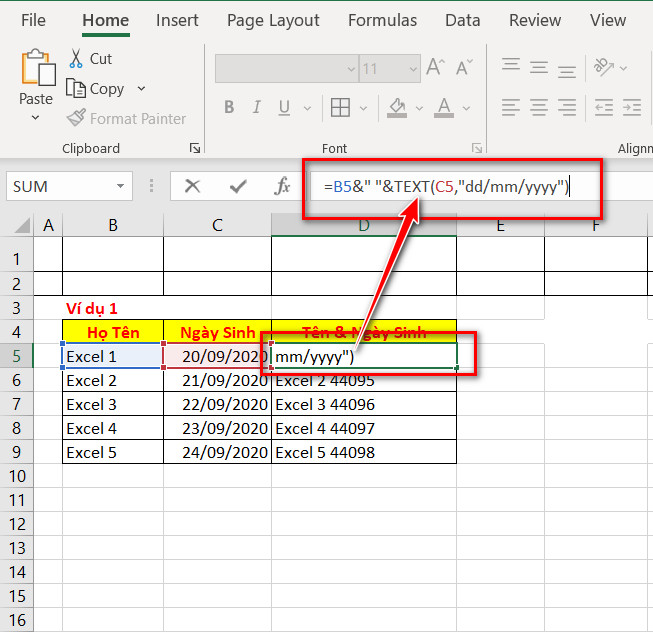
Task: Cancel the formula entry with the X icon
Action: 192,186
